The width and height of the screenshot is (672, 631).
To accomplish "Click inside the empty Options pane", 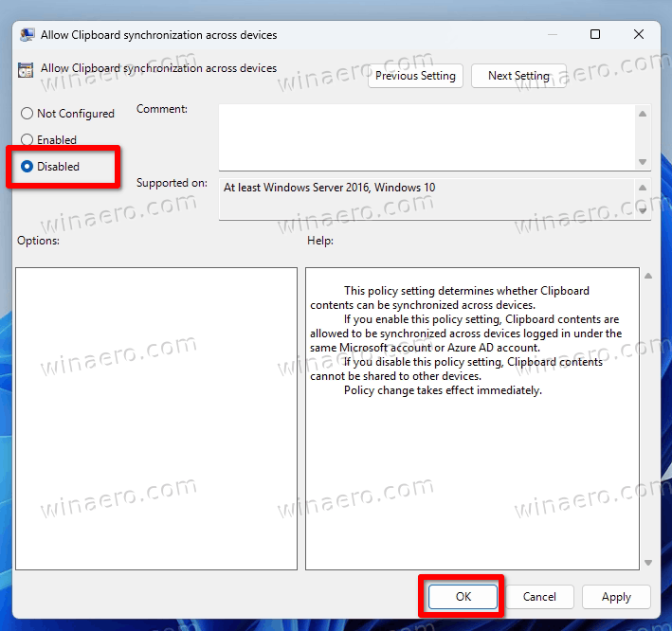I will point(156,419).
